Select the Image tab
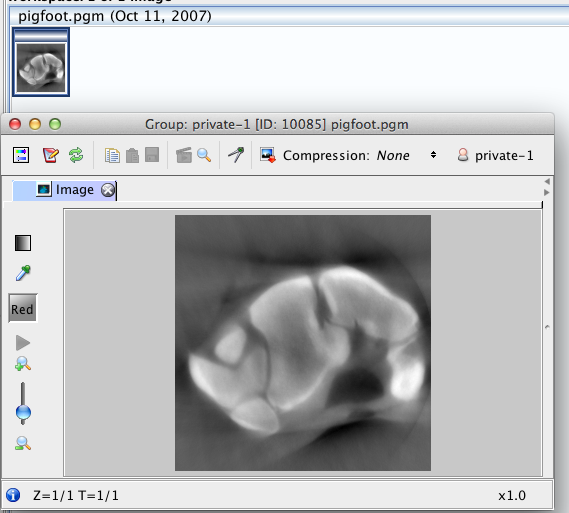569x513 pixels. click(64, 190)
